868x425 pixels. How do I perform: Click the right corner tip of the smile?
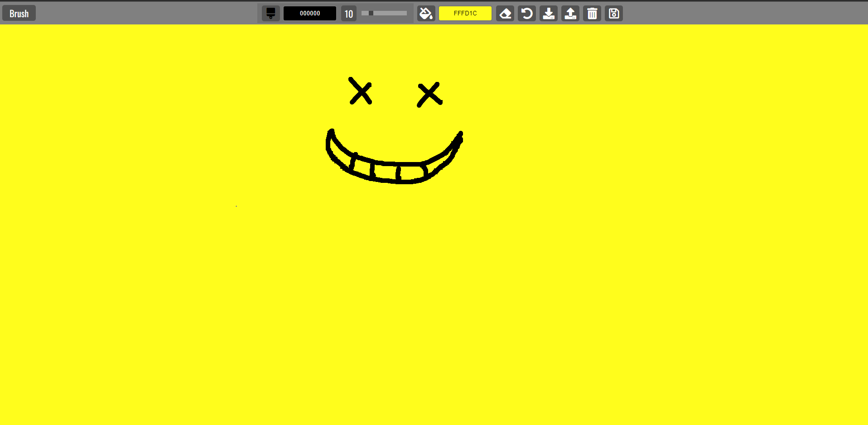point(461,134)
